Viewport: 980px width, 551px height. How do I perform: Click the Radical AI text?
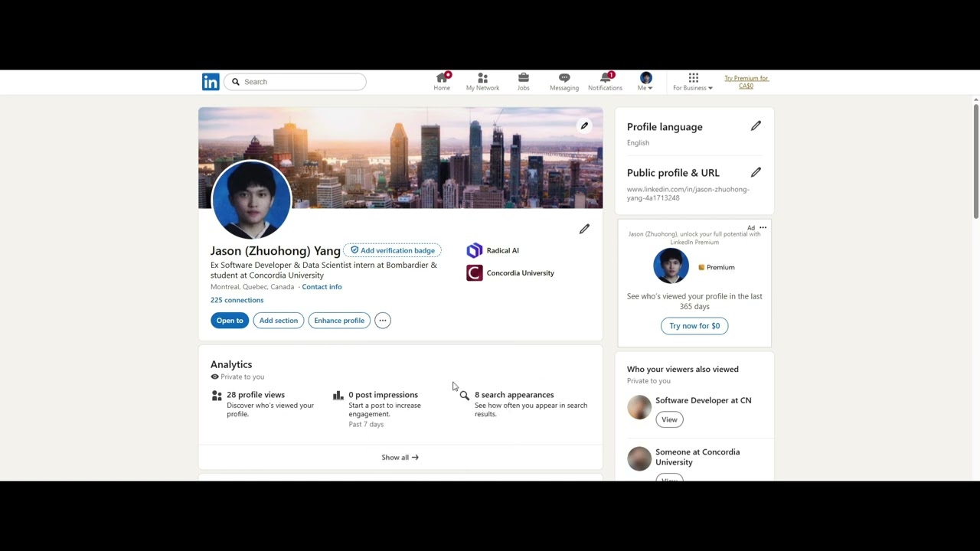[503, 250]
